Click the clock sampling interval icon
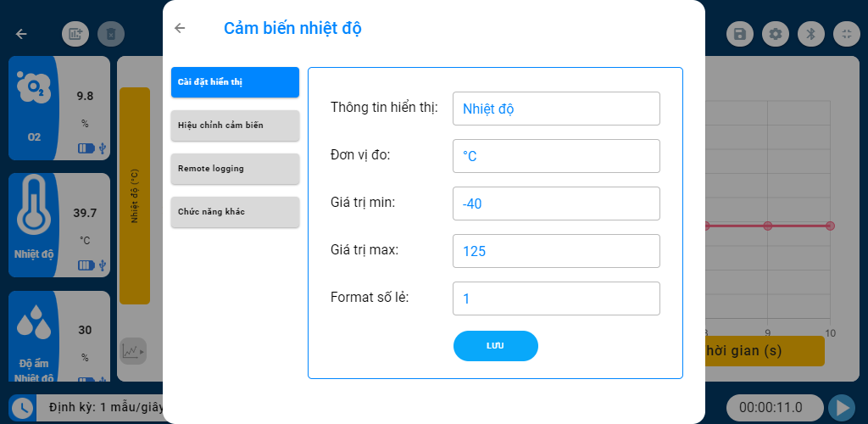The width and height of the screenshot is (868, 424). [x=22, y=408]
